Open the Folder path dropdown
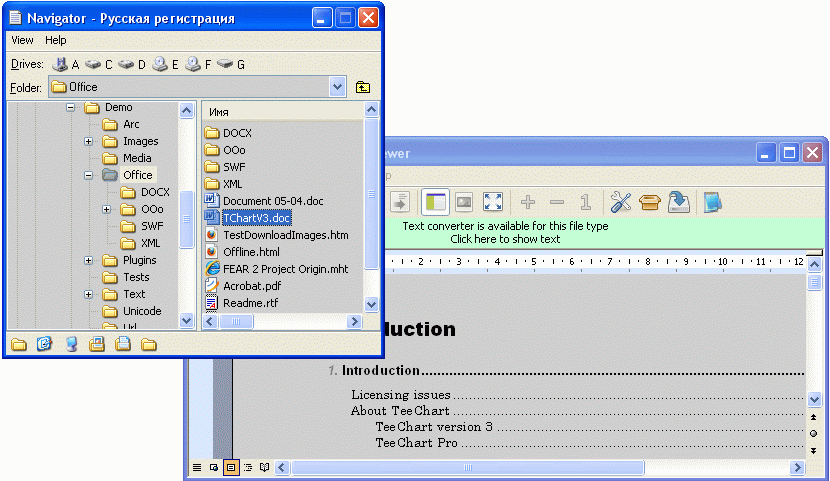 click(337, 87)
